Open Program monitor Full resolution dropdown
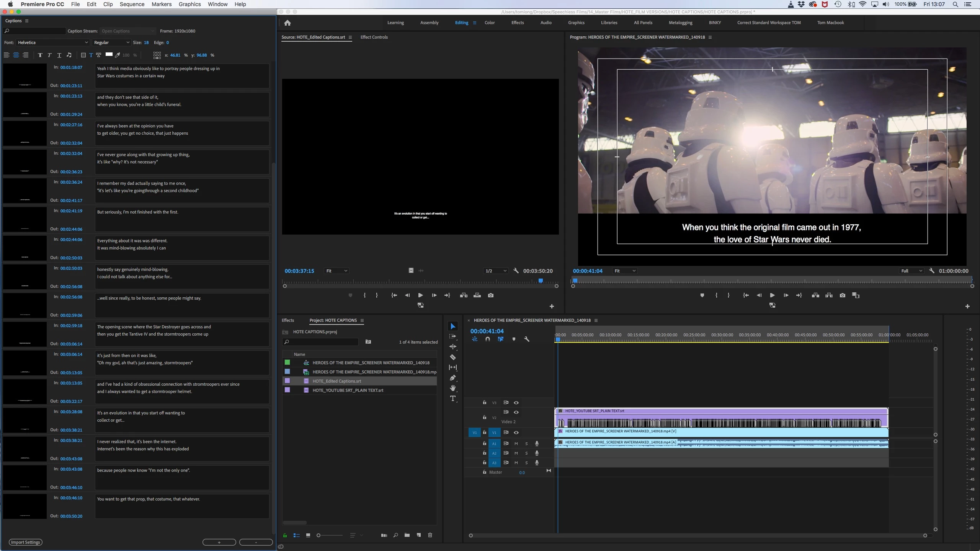This screenshot has height=551, width=980. point(911,271)
